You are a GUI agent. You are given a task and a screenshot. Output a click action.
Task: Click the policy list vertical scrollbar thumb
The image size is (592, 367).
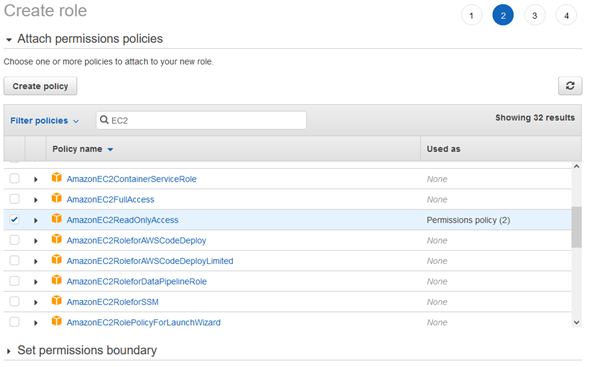tap(576, 227)
